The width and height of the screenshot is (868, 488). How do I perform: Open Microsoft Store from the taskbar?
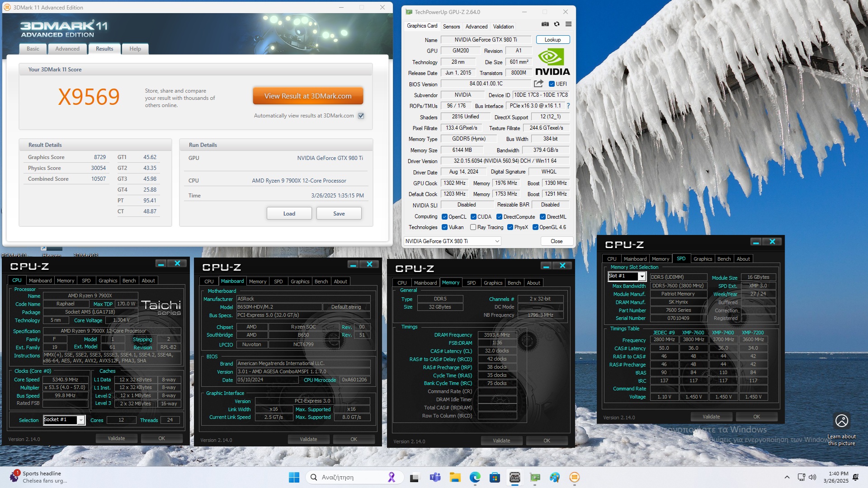(x=495, y=477)
